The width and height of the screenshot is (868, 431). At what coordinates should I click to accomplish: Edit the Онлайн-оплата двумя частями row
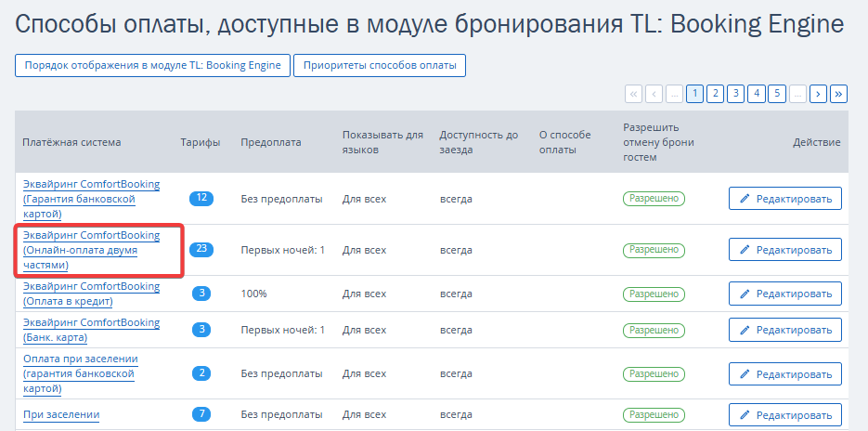point(785,250)
